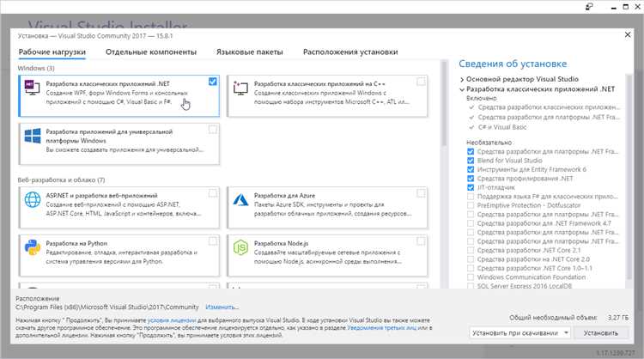Click the Python development workload icon
This screenshot has height=359, width=644.
pos(33,247)
